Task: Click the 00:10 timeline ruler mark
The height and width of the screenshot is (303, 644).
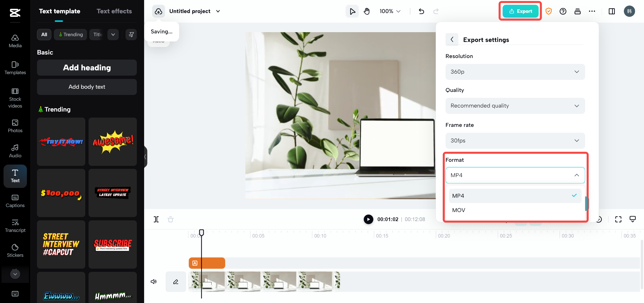Action: (x=320, y=236)
